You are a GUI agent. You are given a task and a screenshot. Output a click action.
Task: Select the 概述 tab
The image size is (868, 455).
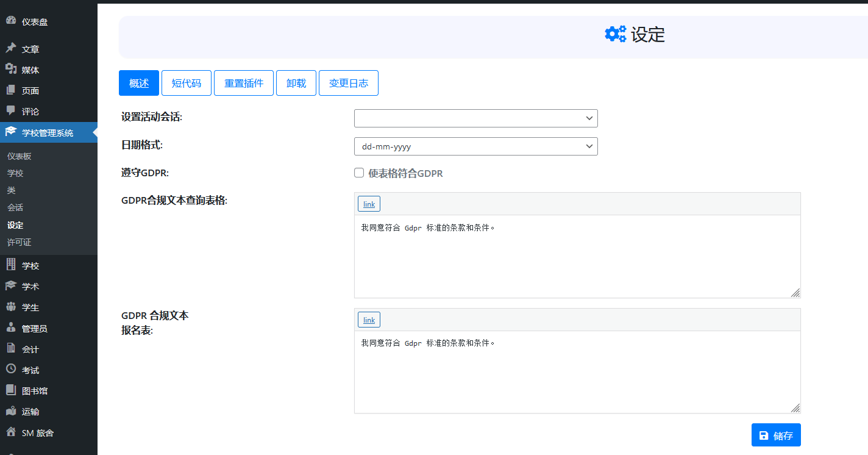[x=139, y=83]
